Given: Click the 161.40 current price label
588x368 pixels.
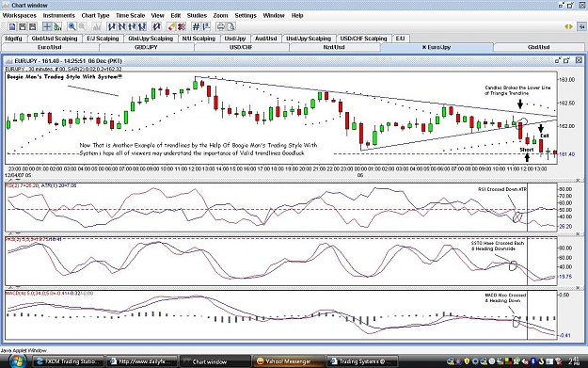Looking at the screenshot, I should pos(566,154).
